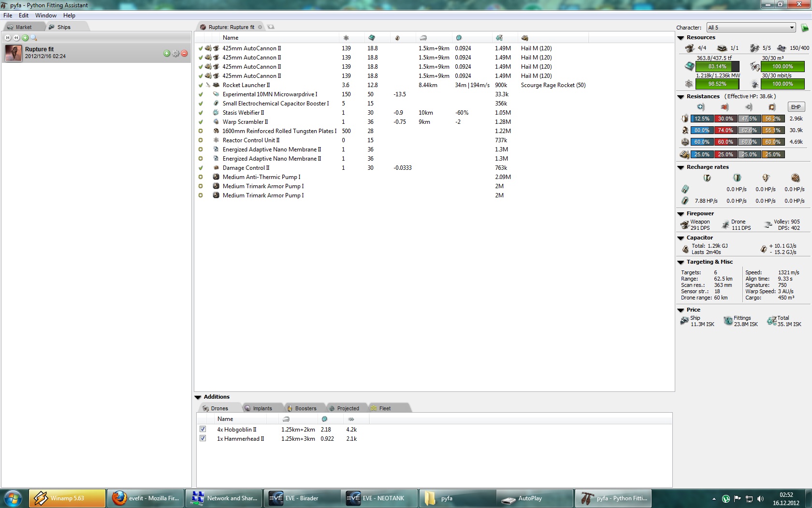Switch to EVE - NEOTANK taskbar window
The image size is (812, 508).
pyautogui.click(x=379, y=498)
